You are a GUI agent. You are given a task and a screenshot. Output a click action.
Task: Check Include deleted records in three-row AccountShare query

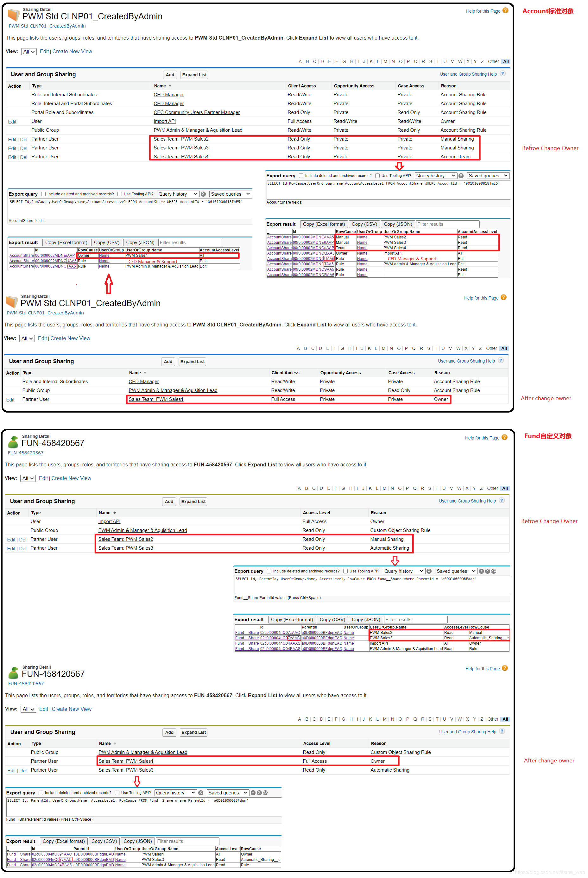[x=43, y=194]
